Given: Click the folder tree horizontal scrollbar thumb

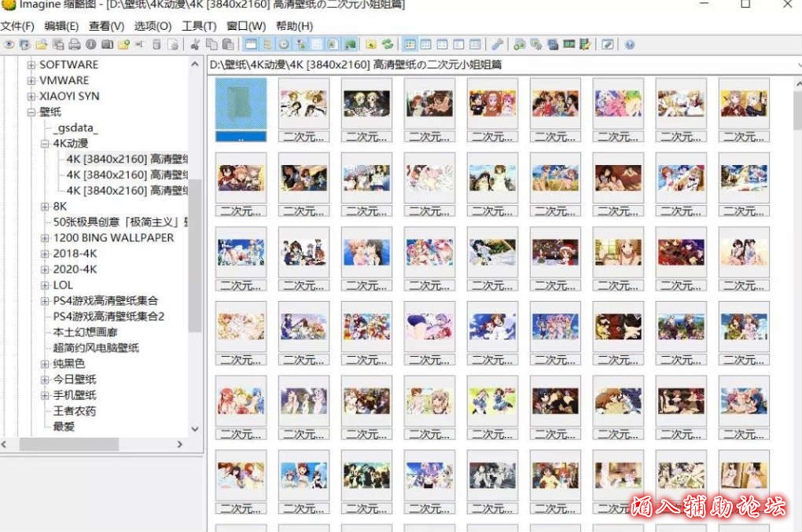Looking at the screenshot, I should pyautogui.click(x=69, y=445).
